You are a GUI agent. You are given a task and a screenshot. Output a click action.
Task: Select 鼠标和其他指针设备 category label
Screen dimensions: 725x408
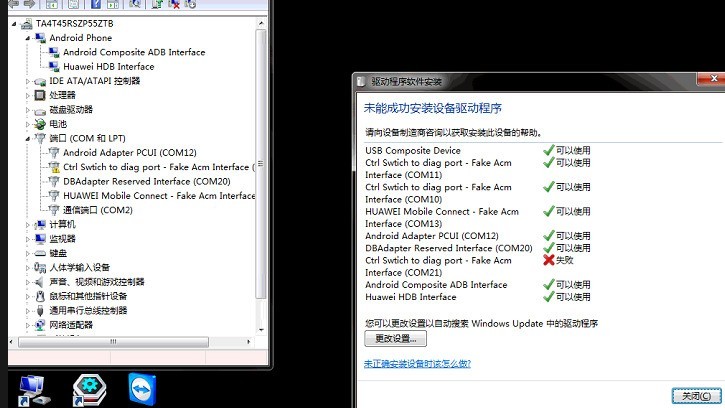tap(88, 296)
